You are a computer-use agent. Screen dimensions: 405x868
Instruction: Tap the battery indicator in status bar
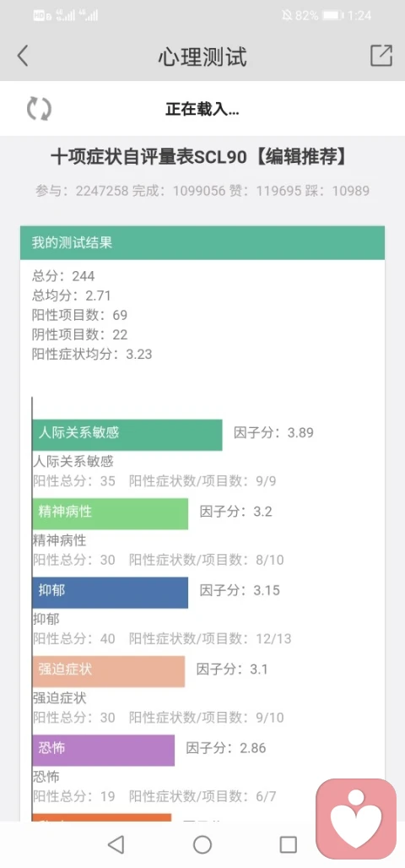[333, 15]
